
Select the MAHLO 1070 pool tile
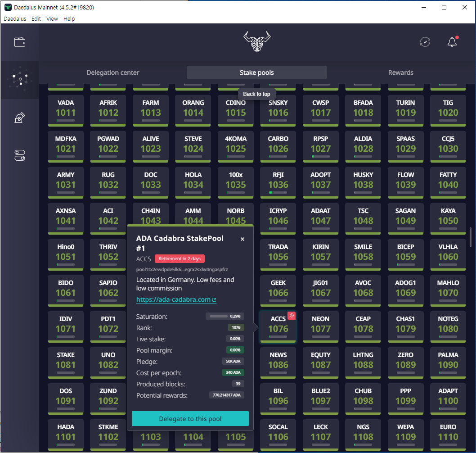pos(448,291)
